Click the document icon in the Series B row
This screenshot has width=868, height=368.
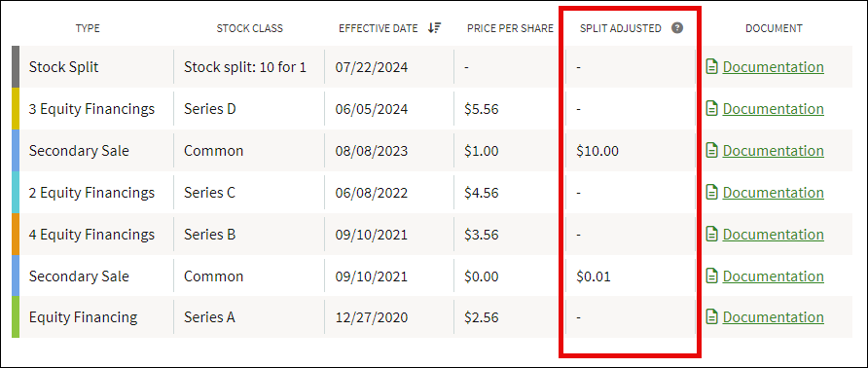coord(712,235)
